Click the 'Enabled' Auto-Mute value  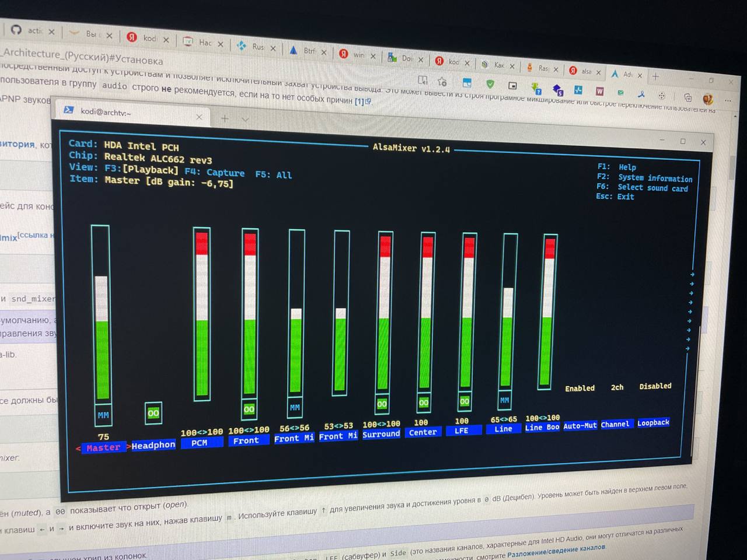580,388
